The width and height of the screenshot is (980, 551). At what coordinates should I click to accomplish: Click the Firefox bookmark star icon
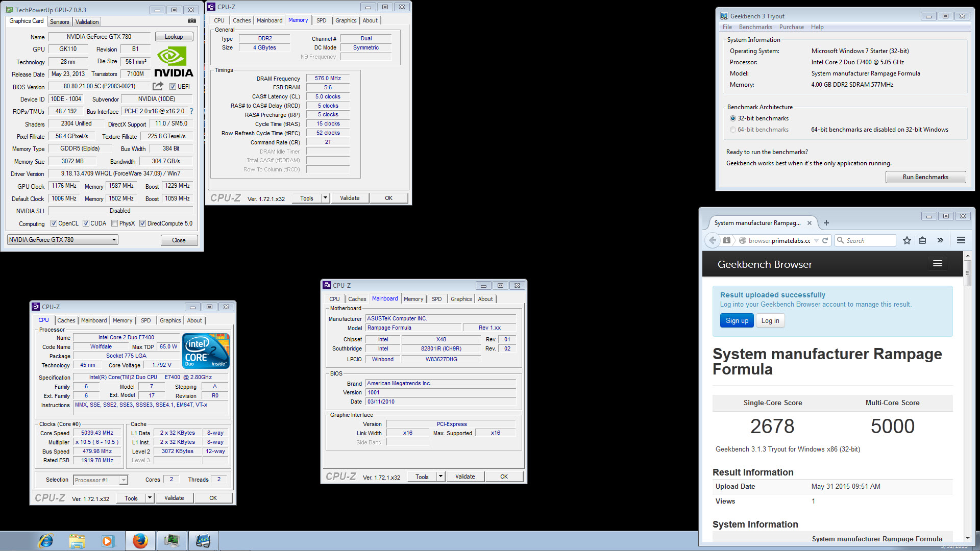(906, 240)
